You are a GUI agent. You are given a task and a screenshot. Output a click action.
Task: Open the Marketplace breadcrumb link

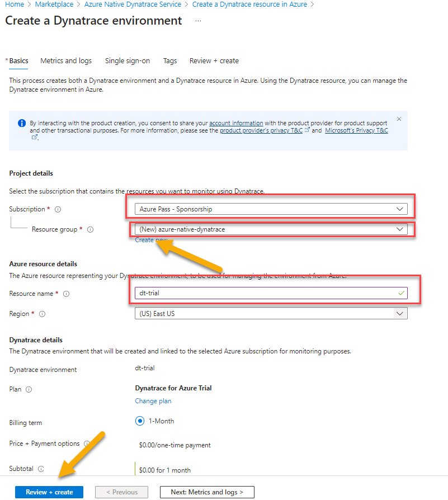pos(54,4)
